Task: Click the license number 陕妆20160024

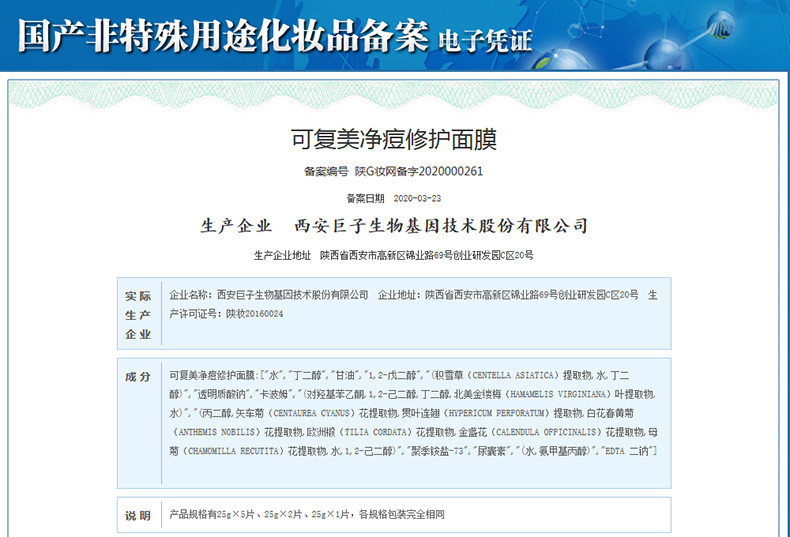Action: pyautogui.click(x=254, y=314)
